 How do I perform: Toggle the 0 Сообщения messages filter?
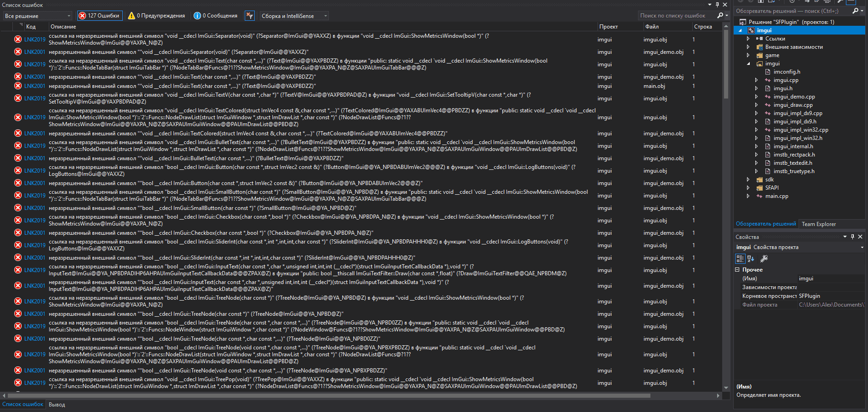point(216,16)
